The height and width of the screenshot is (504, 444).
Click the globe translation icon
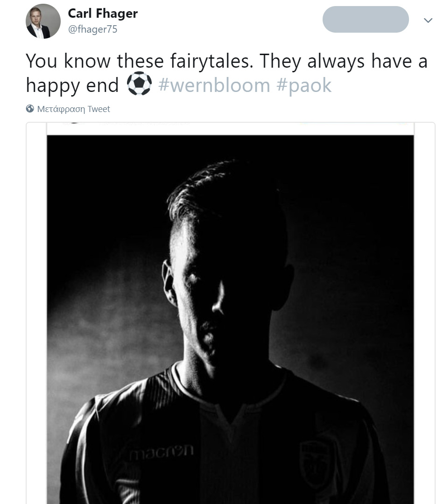point(30,109)
